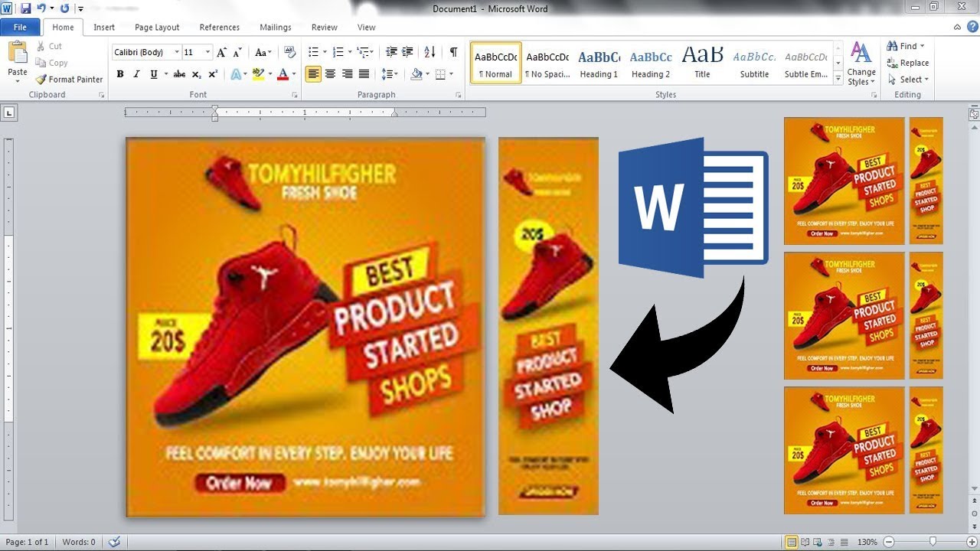Screen dimensions: 980x551
Task: Toggle the ruler display button
Action: (x=974, y=113)
